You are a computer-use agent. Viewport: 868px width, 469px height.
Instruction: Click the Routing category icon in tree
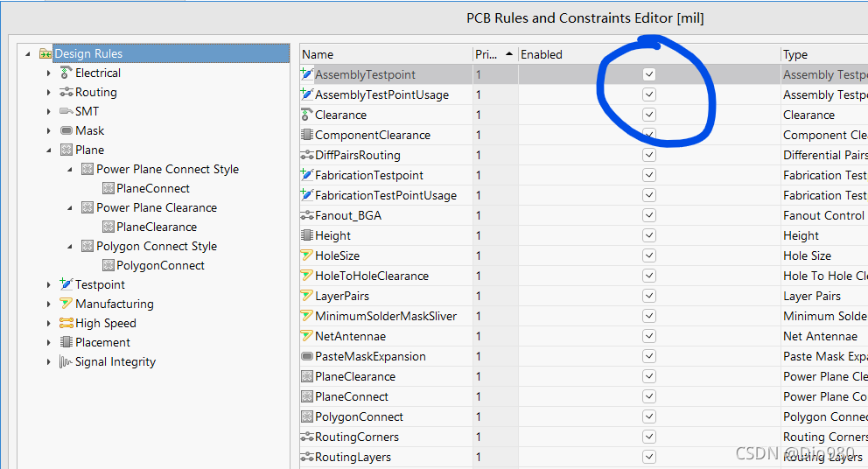coord(66,93)
